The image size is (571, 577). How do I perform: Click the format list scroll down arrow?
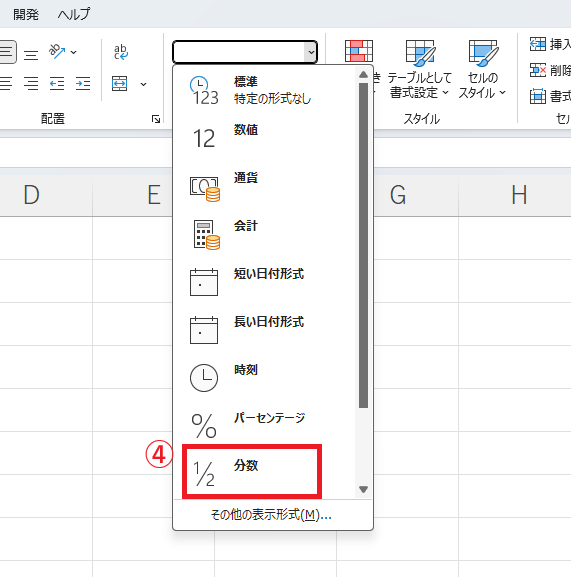[x=363, y=489]
